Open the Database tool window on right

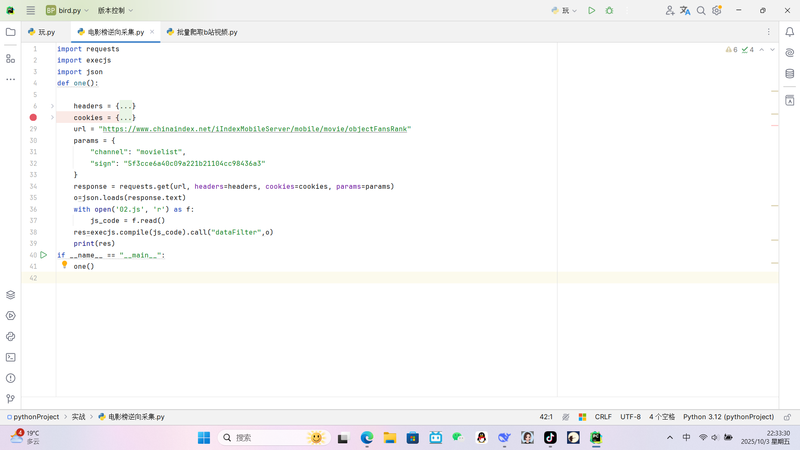pyautogui.click(x=789, y=74)
